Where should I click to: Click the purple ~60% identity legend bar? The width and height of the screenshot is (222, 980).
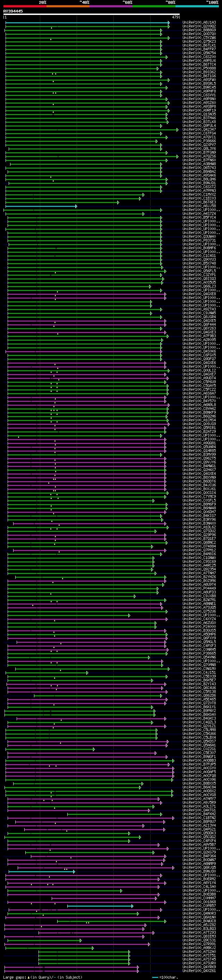[111, 6]
